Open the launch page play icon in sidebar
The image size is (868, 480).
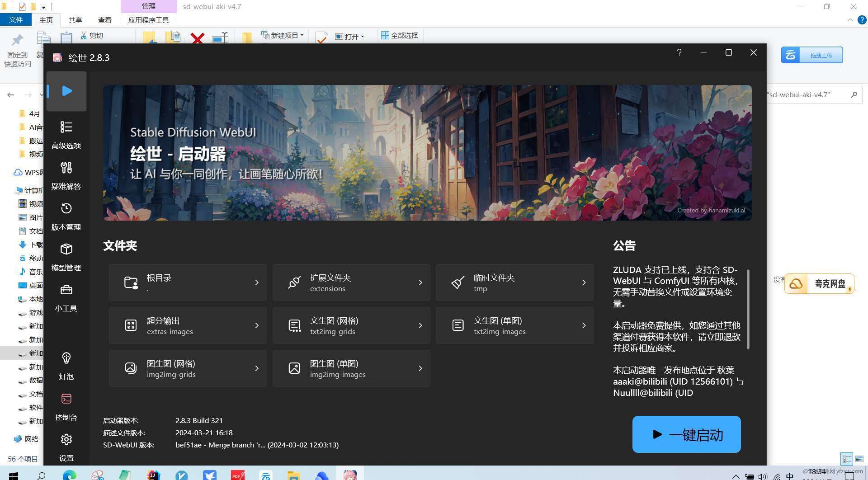pyautogui.click(x=66, y=91)
